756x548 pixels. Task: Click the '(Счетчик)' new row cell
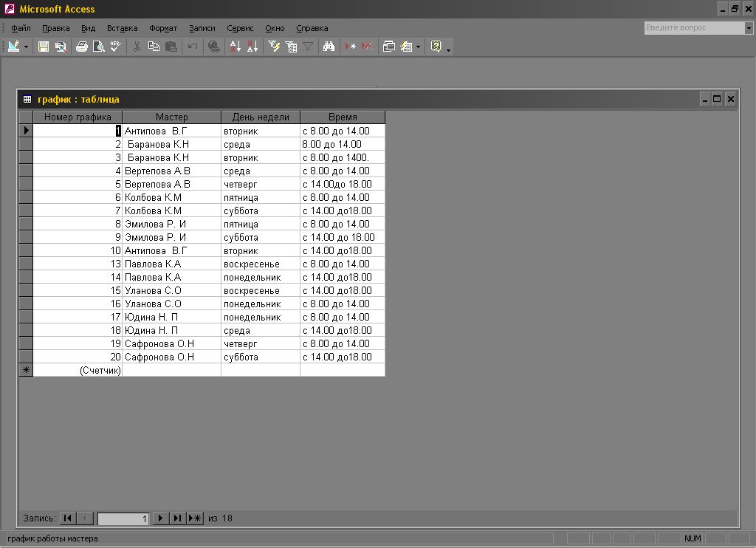click(x=78, y=371)
